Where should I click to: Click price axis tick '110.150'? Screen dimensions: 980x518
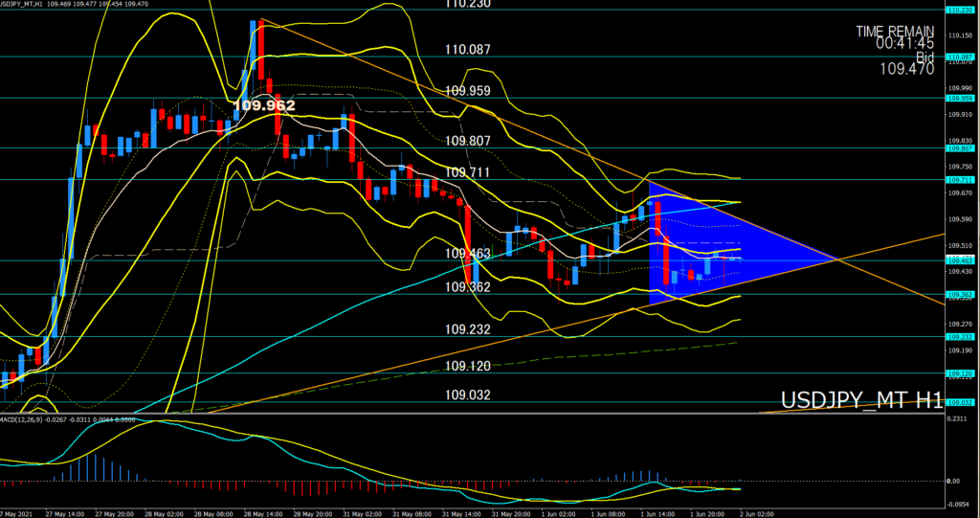pos(961,35)
